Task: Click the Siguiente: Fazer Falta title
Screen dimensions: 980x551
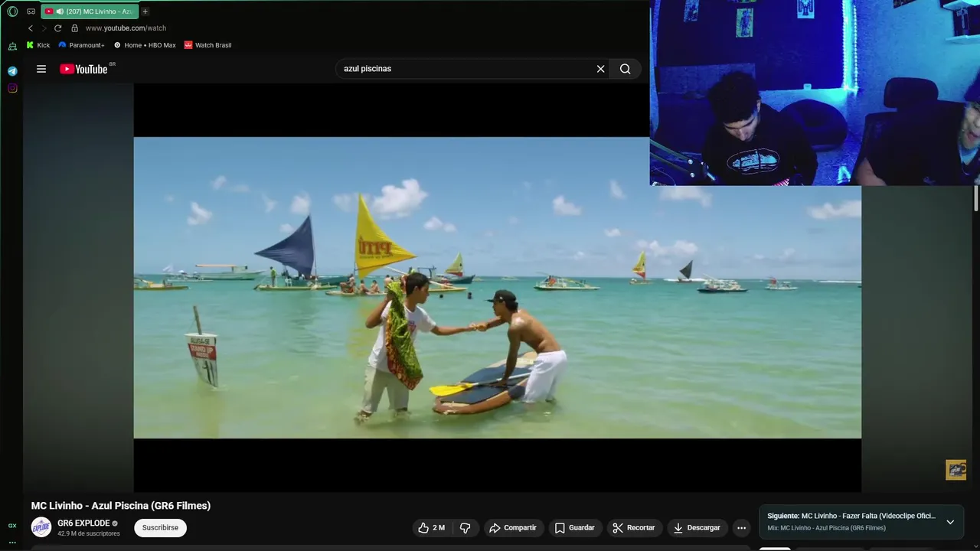Action: pyautogui.click(x=851, y=516)
